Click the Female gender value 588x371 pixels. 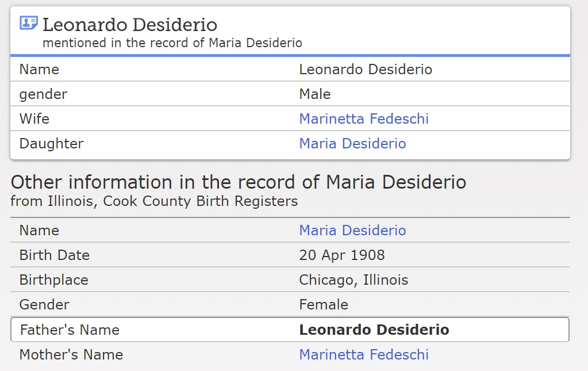point(324,305)
